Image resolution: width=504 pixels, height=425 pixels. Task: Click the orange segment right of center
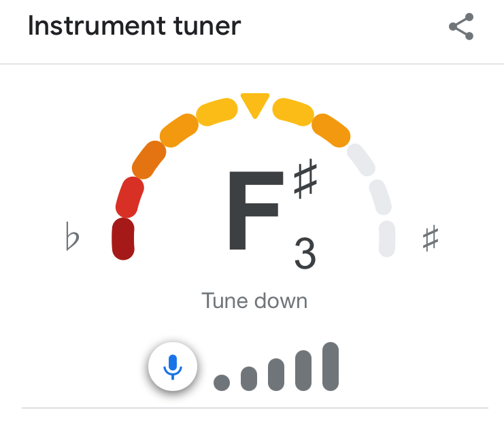[x=331, y=130]
